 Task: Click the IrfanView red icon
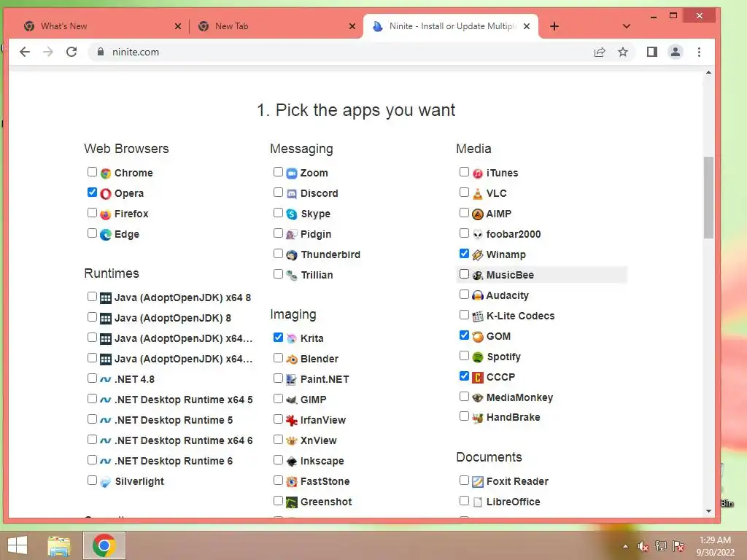click(292, 421)
